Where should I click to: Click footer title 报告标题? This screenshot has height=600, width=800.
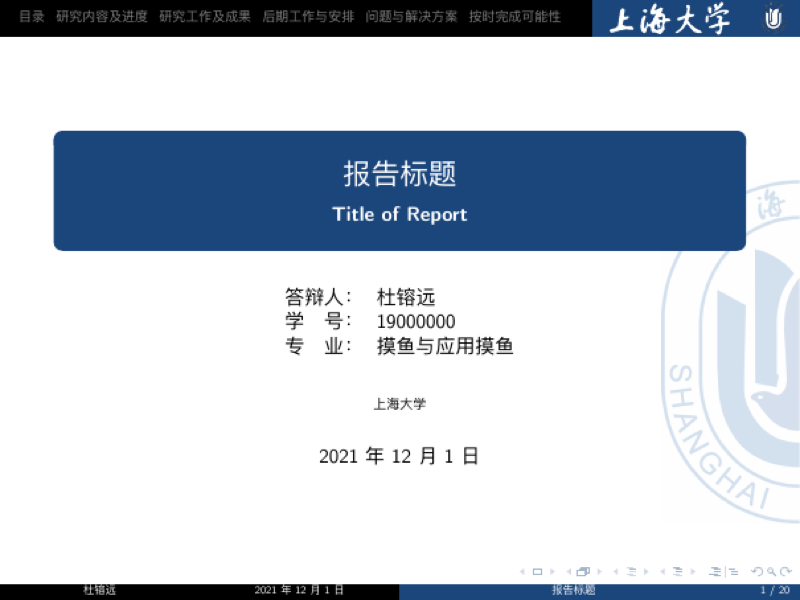coord(573,590)
